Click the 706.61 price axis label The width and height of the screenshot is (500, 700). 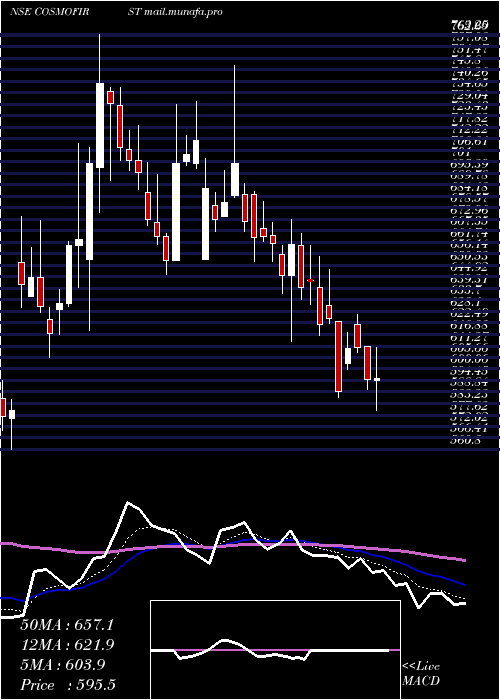[470, 142]
